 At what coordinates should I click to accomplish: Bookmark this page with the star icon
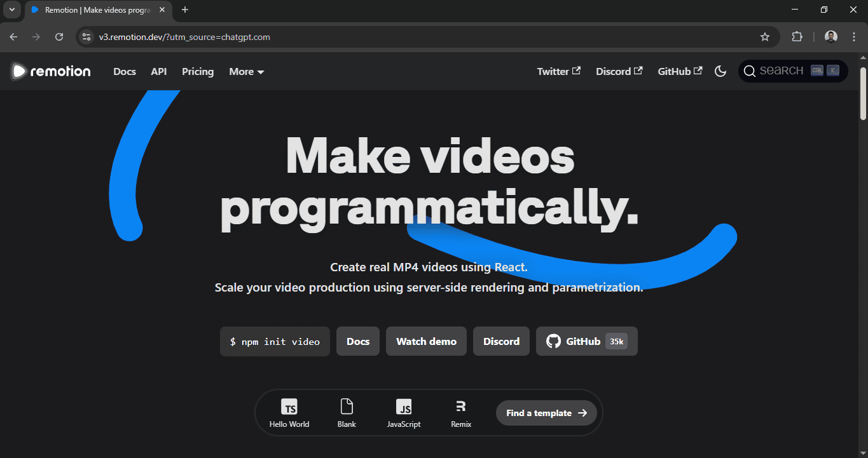[765, 37]
